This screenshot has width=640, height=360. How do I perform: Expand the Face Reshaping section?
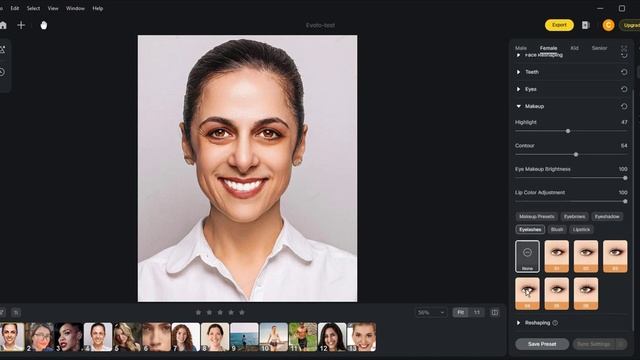(x=518, y=55)
